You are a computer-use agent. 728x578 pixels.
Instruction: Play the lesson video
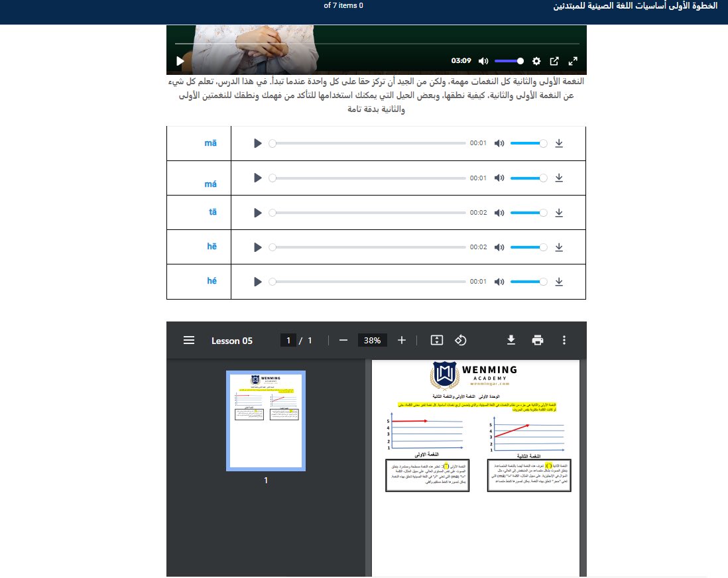pyautogui.click(x=180, y=61)
